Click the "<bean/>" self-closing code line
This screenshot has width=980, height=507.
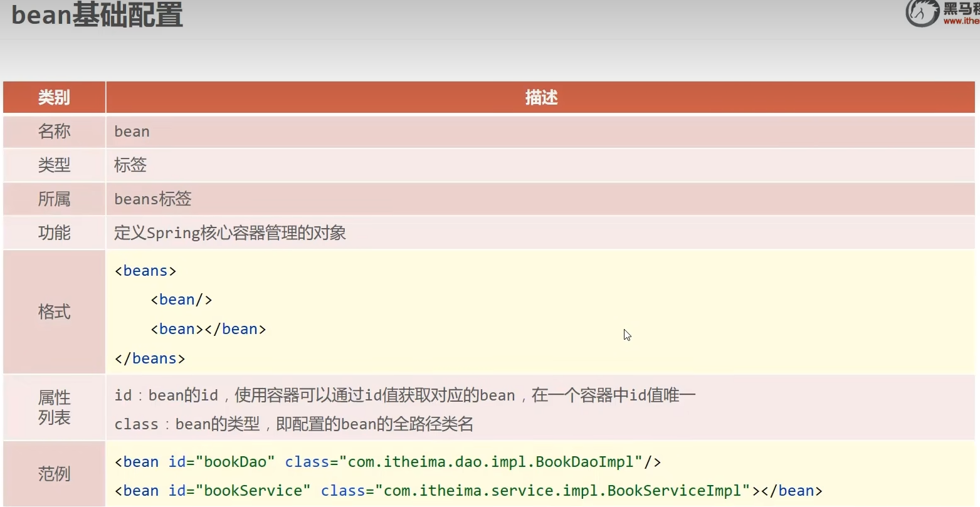coord(182,300)
